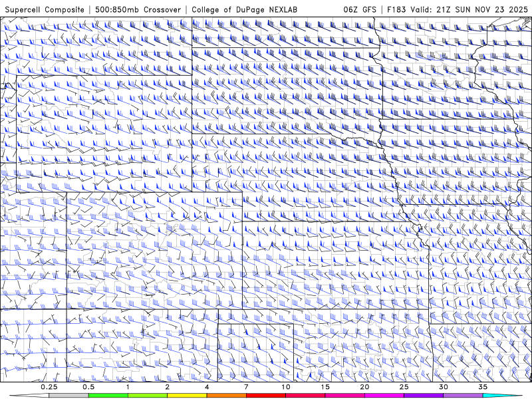Click the '06Z GFS' model run label
The image size is (532, 399).
point(360,9)
